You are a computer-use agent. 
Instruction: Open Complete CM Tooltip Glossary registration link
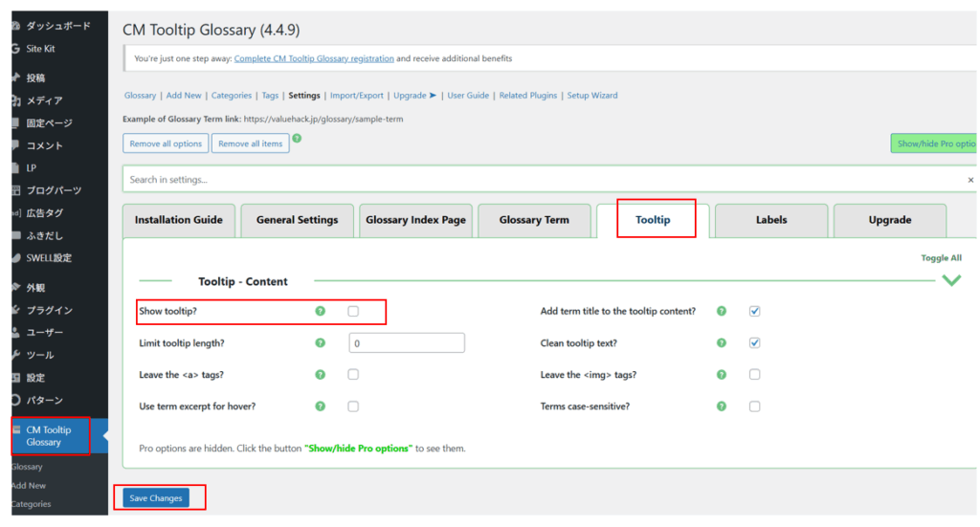[x=314, y=58]
